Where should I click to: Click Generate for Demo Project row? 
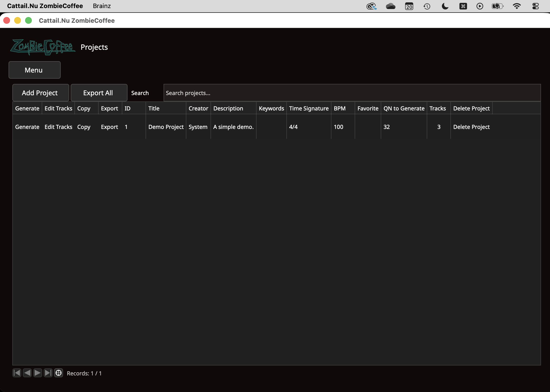27,127
